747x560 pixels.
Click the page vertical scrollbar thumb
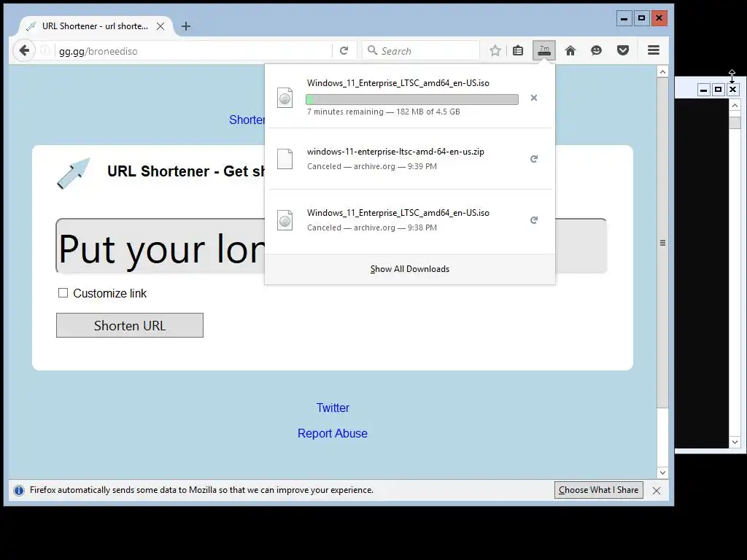click(662, 243)
